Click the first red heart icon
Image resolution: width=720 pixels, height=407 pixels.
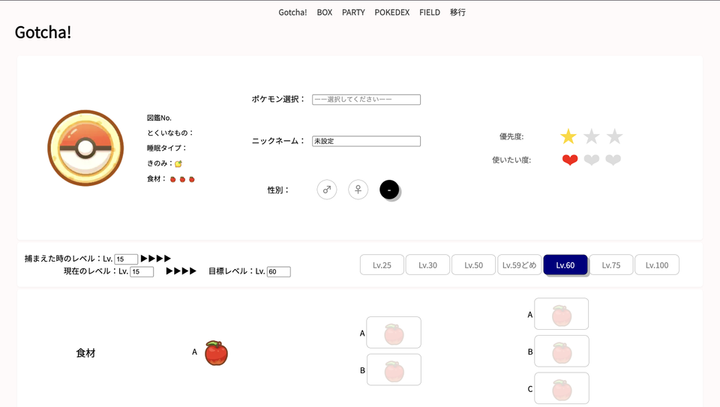[x=570, y=160]
